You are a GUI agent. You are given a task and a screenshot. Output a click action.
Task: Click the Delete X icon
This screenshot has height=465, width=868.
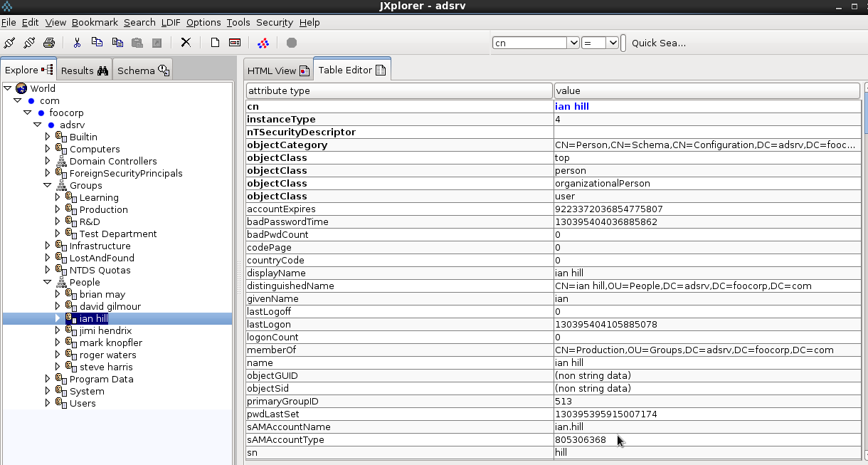(186, 43)
